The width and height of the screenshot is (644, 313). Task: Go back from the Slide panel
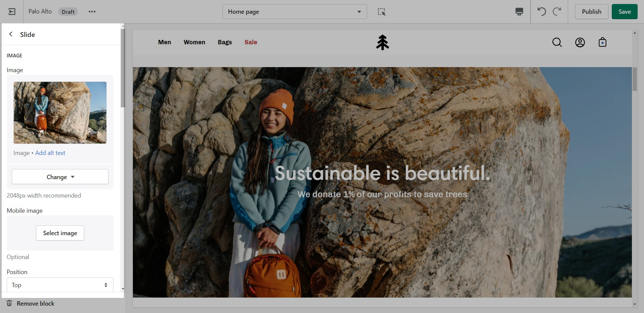[11, 34]
